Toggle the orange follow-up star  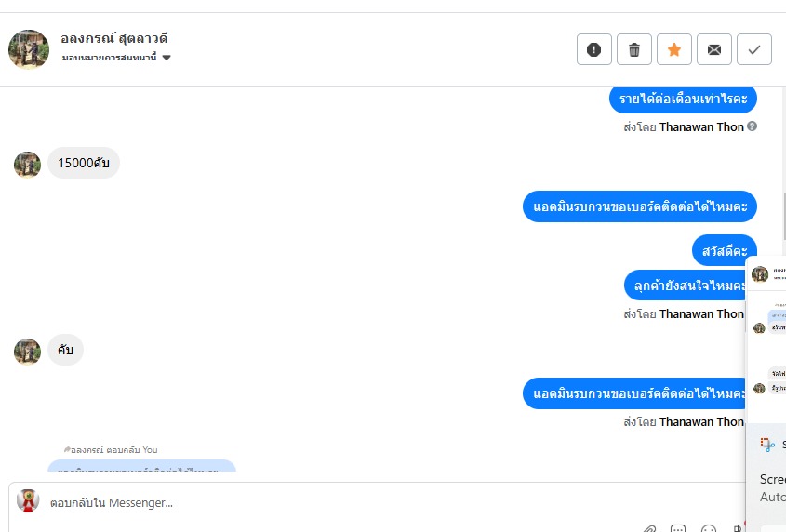pos(674,49)
